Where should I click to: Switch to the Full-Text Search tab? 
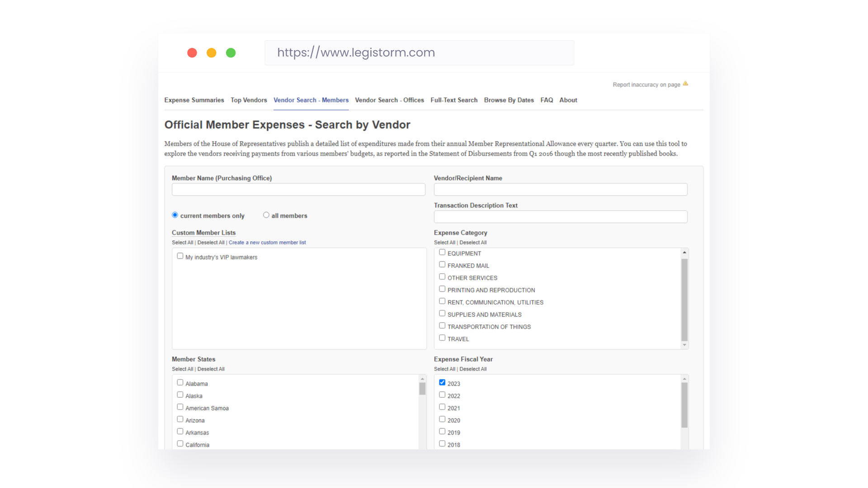point(454,100)
